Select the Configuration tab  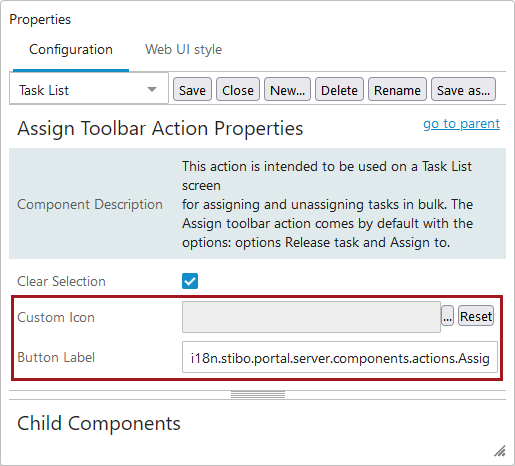71,50
